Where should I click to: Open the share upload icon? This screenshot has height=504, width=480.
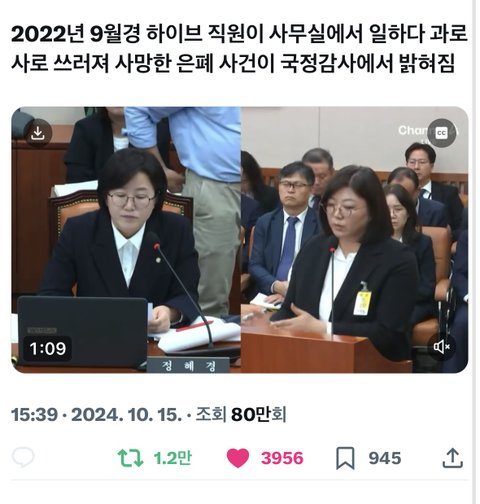tap(452, 458)
